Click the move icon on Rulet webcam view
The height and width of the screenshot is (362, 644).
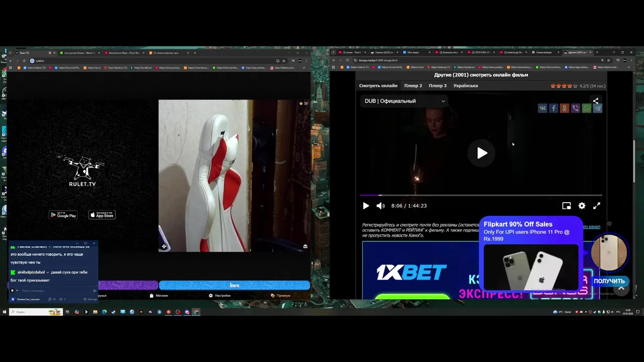tap(164, 246)
